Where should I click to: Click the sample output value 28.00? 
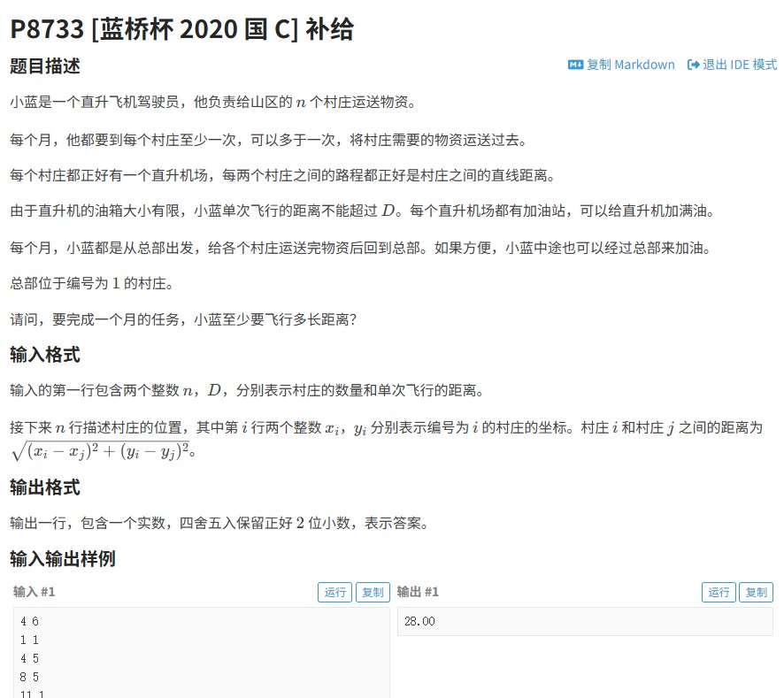click(419, 622)
